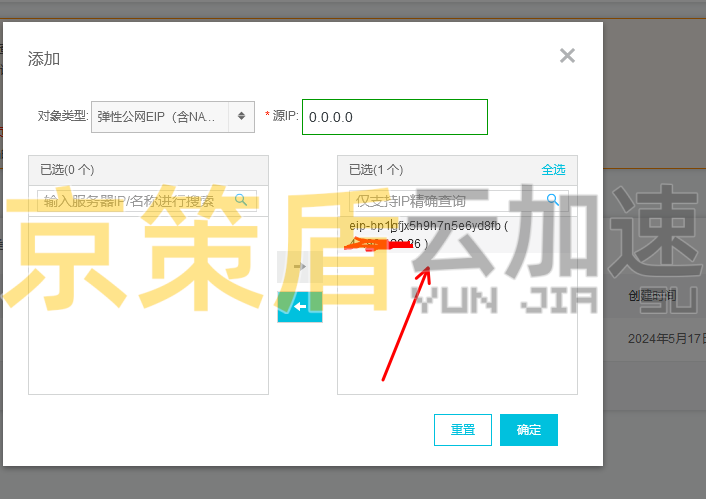Screen dimensions: 706x499
Task: Close the 添加 dialog with X icon
Action: tap(567, 56)
